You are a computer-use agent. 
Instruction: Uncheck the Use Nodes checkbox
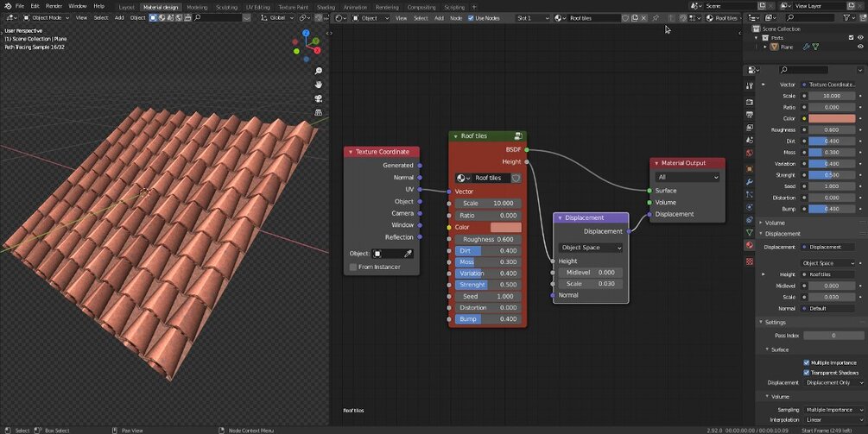471,18
